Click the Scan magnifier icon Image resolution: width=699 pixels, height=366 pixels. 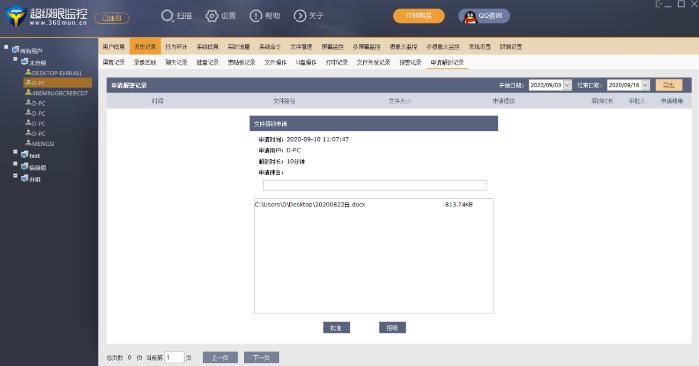[x=167, y=16]
